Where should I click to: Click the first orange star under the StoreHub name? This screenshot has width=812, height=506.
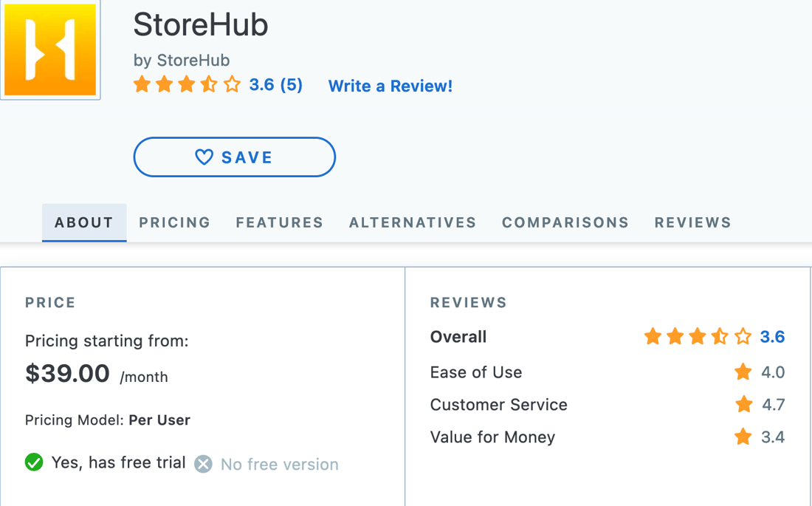pos(142,84)
